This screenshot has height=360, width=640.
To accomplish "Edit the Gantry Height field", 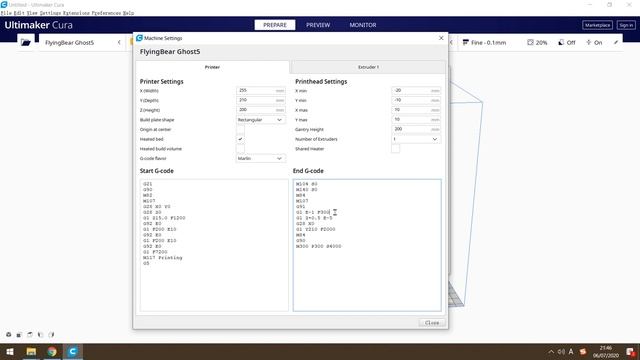I will click(x=416, y=129).
